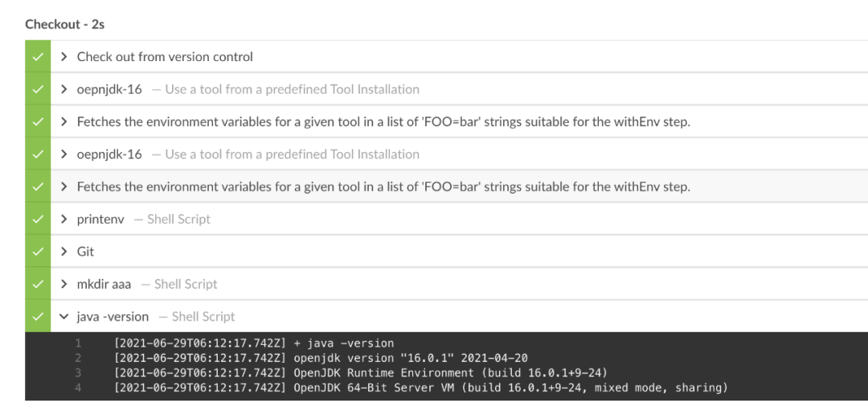This screenshot has height=419, width=868.
Task: Click the "Checkout - 2s" stage heading
Action: [64, 24]
